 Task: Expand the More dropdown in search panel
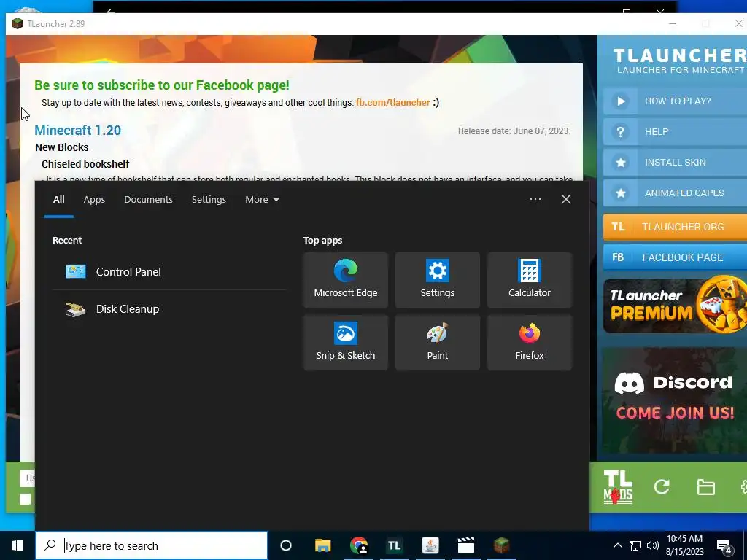[x=263, y=200]
